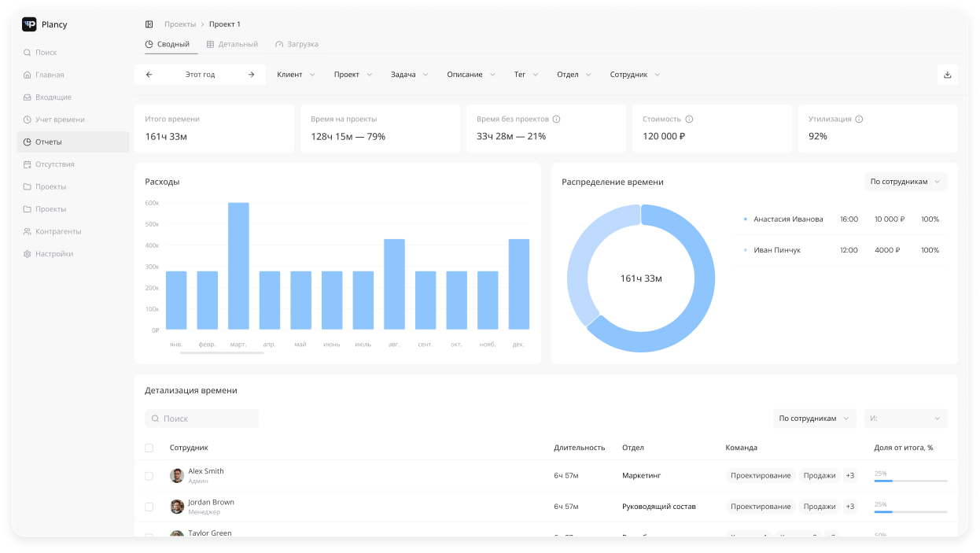
Task: Check the Jordan Brown row checkbox
Action: [x=149, y=507]
